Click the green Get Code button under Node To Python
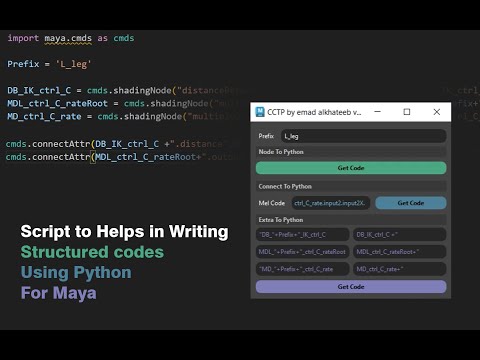480x360 pixels. click(351, 168)
